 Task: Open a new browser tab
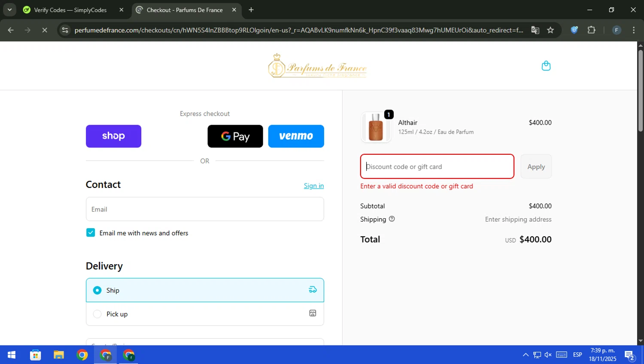pos(251,10)
